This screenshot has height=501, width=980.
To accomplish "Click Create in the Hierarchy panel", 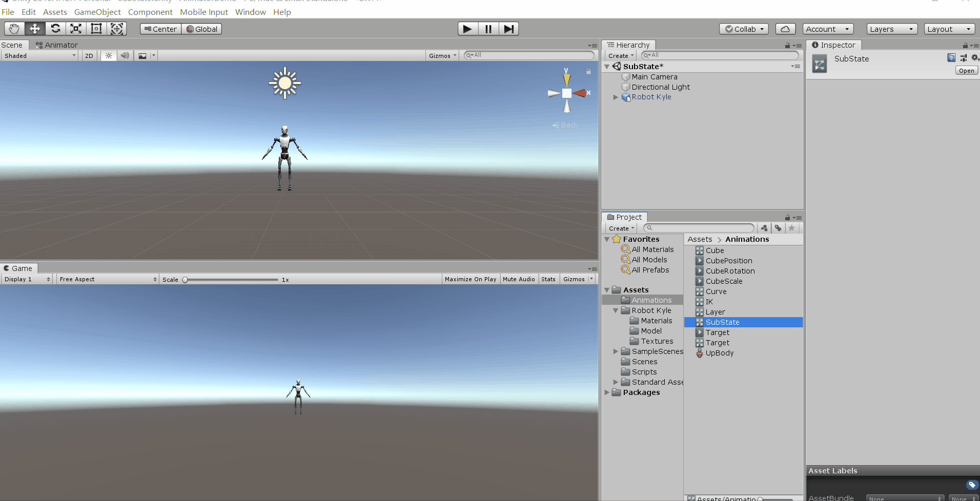I will tap(621, 56).
